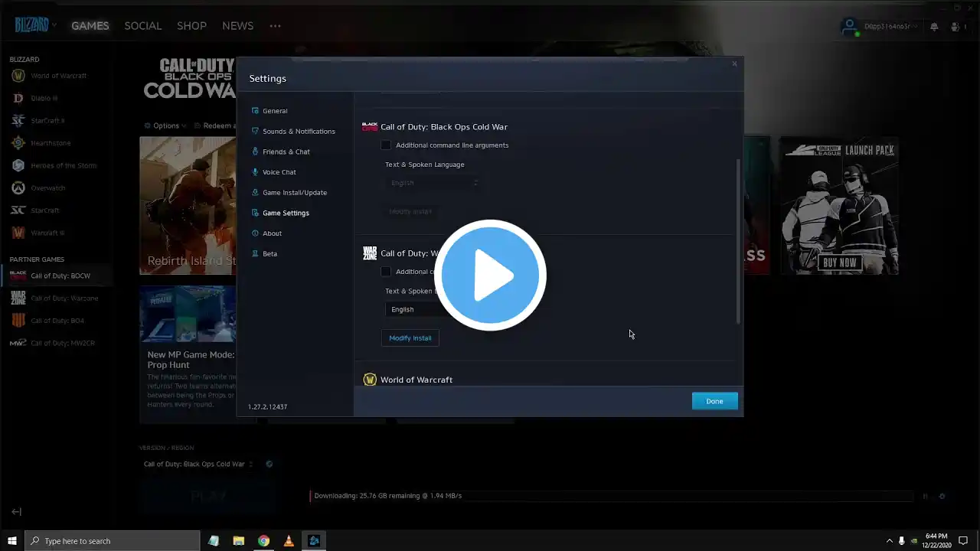980x551 pixels.
Task: Select Overwatch in the games sidebar
Action: 38,188
